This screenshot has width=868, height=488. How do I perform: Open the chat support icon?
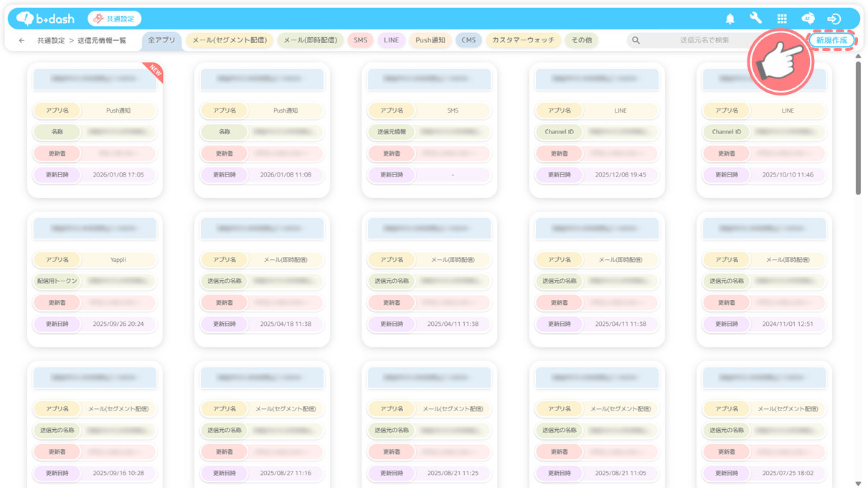808,19
